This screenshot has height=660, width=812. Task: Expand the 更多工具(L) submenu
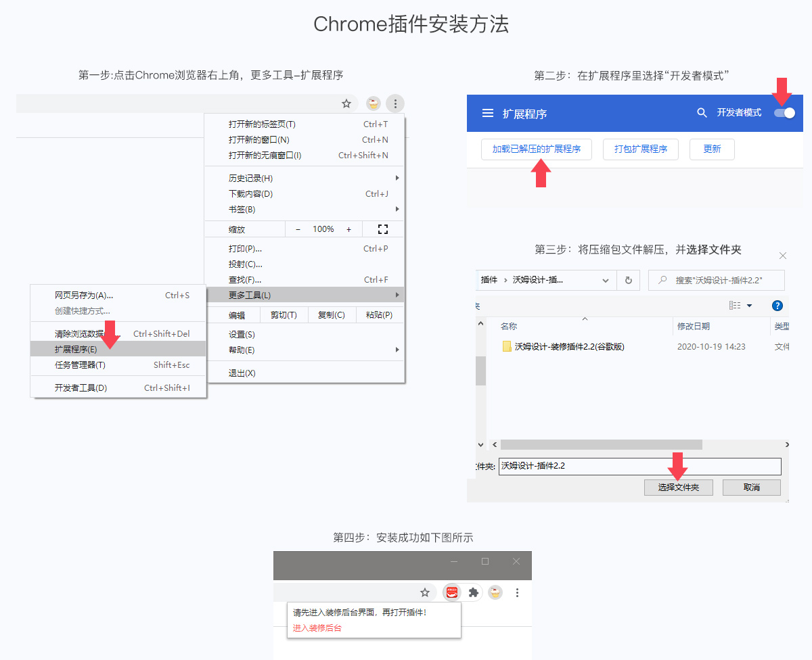point(304,295)
